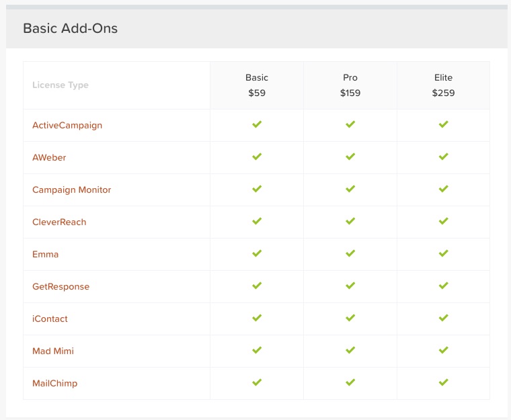Click the ActiveCampaign checkmark under Basic
Screen dimensions: 511x420
[x=257, y=124]
